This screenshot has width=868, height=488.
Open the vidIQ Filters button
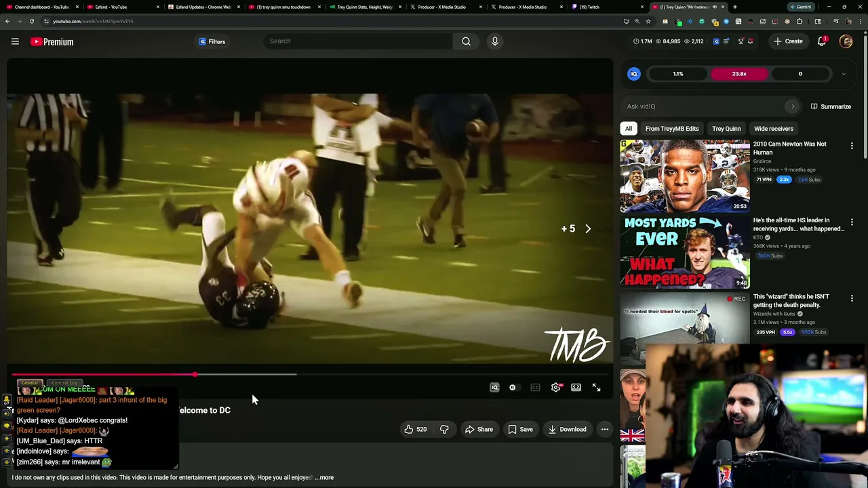click(212, 41)
